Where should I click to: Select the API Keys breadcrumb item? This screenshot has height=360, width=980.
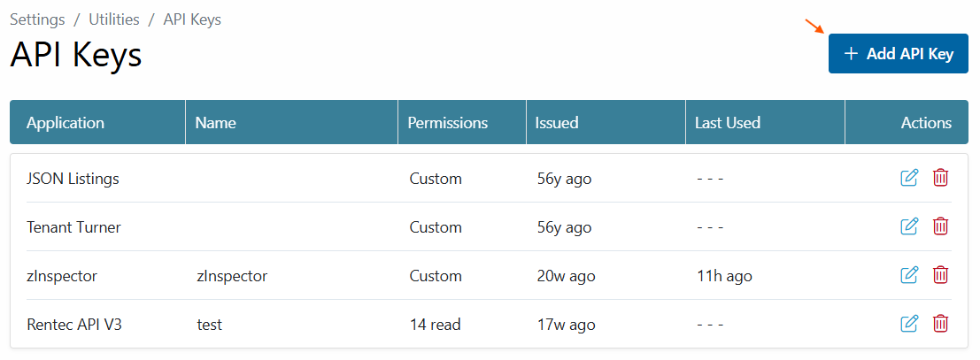pyautogui.click(x=192, y=19)
